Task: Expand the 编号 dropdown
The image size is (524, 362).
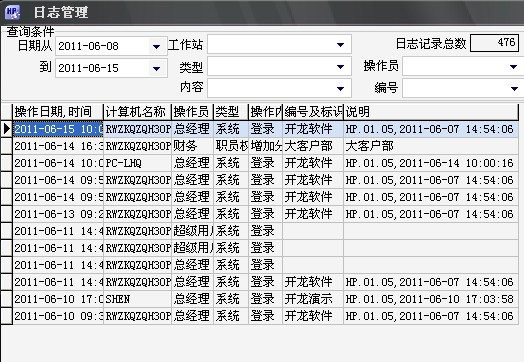Action: 514,89
